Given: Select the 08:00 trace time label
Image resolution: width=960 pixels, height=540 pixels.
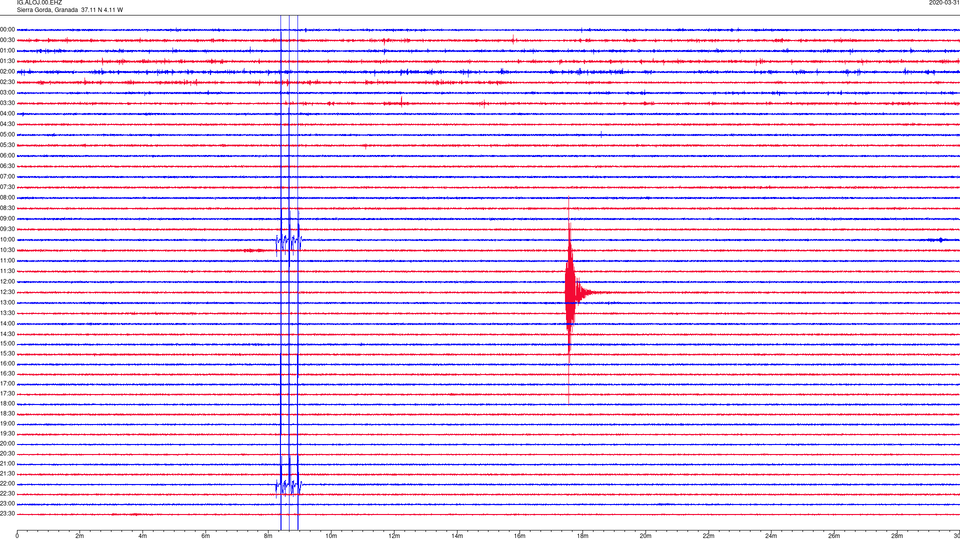Looking at the screenshot, I should coord(7,198).
